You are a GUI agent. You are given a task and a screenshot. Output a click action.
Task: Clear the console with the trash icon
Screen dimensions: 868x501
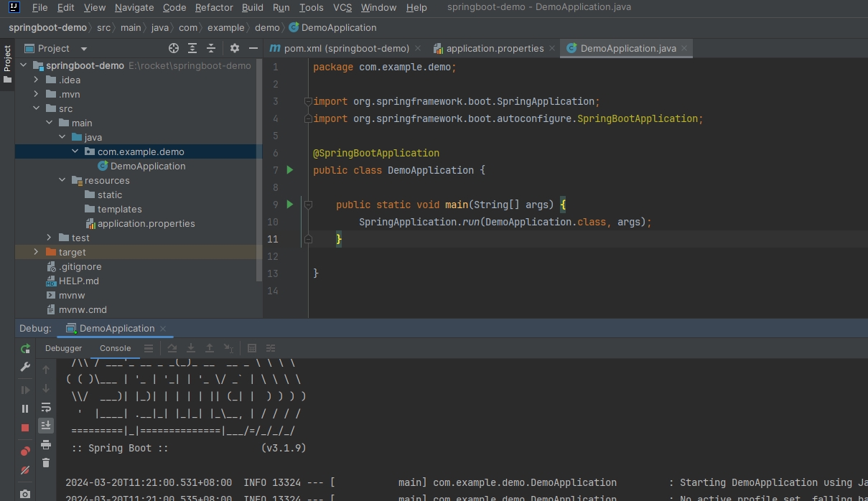pos(46,463)
